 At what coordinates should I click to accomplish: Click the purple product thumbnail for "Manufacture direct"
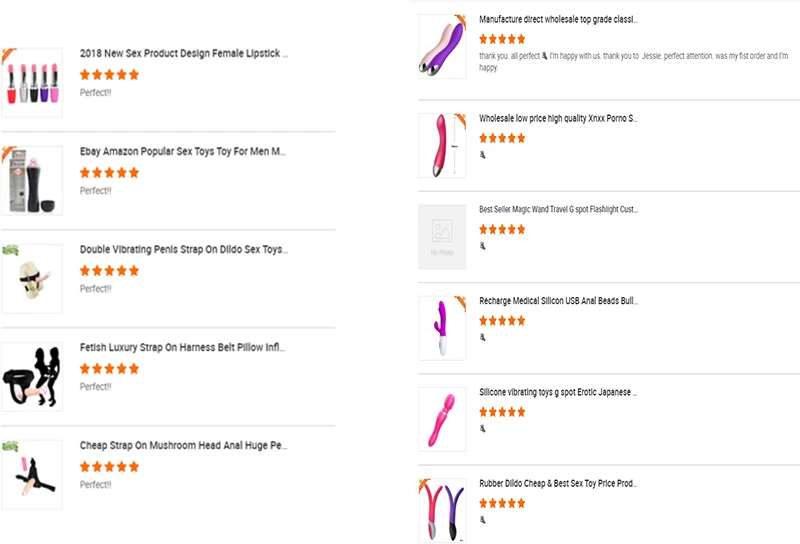point(442,47)
